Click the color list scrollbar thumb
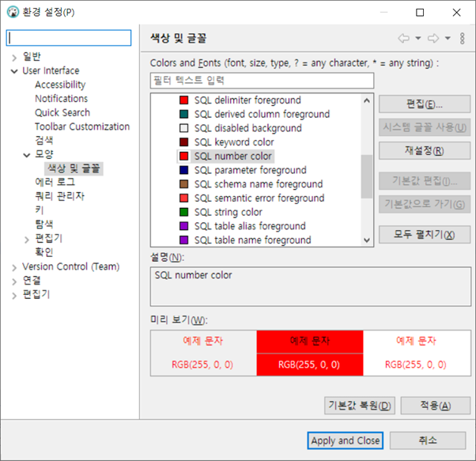Screen dimensions: 476x461 coord(367,176)
